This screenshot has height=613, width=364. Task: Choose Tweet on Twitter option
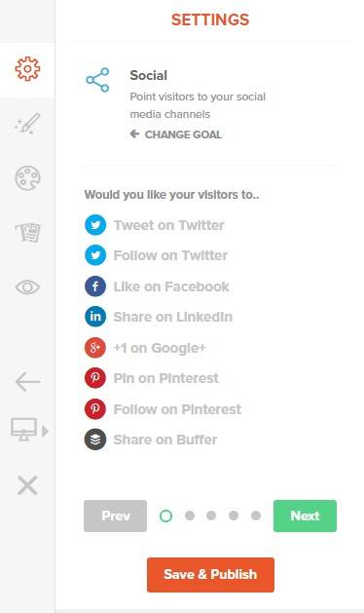click(x=155, y=225)
